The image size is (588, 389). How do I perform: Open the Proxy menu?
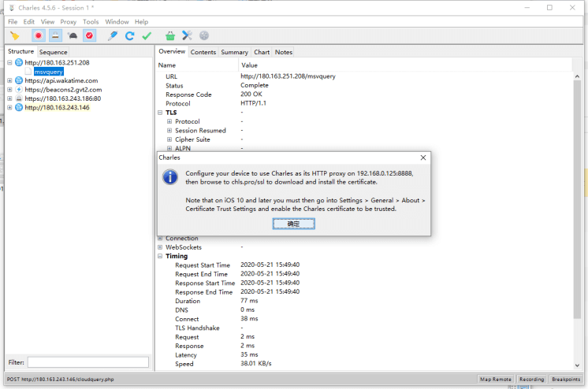pos(69,22)
